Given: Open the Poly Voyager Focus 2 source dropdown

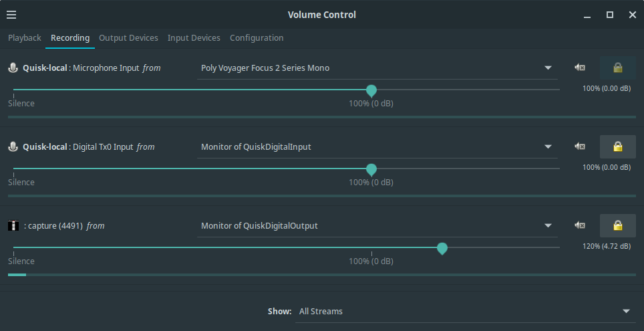Looking at the screenshot, I should click(x=377, y=68).
